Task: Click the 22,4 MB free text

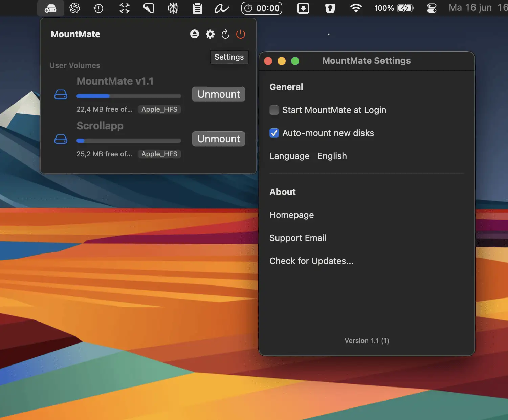Action: click(x=104, y=109)
